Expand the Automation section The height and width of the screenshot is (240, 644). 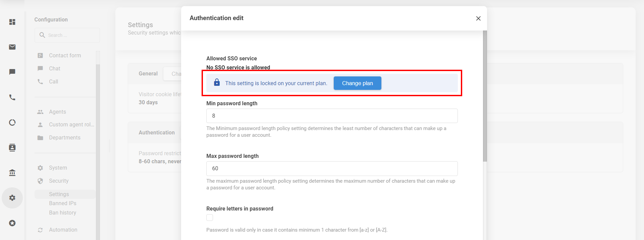point(63,230)
